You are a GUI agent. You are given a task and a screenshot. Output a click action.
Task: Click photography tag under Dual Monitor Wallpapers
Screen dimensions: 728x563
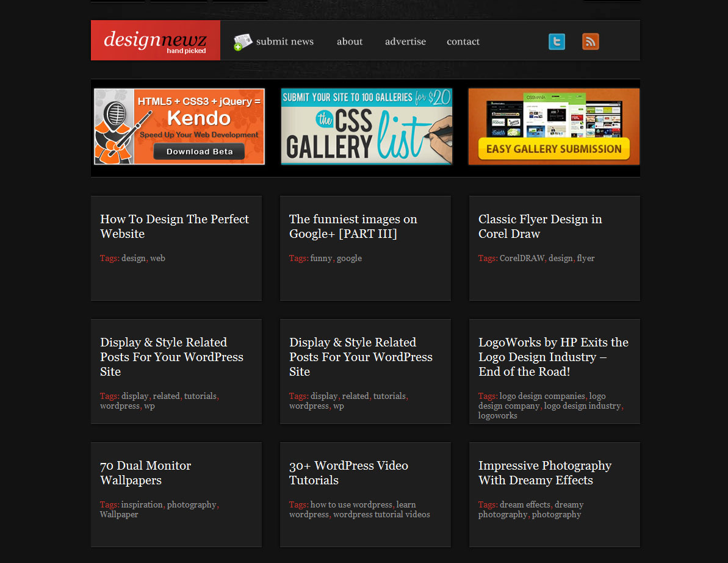pyautogui.click(x=192, y=504)
